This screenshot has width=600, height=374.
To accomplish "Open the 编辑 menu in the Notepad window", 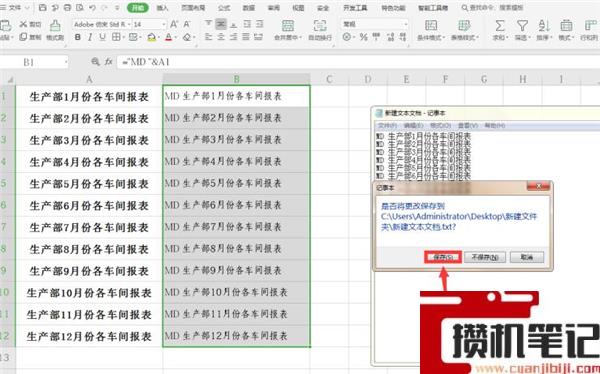I will click(413, 126).
